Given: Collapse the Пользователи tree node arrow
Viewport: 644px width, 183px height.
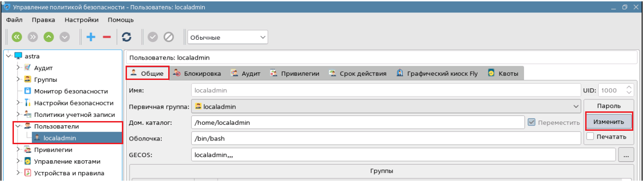Looking at the screenshot, I should pos(19,126).
